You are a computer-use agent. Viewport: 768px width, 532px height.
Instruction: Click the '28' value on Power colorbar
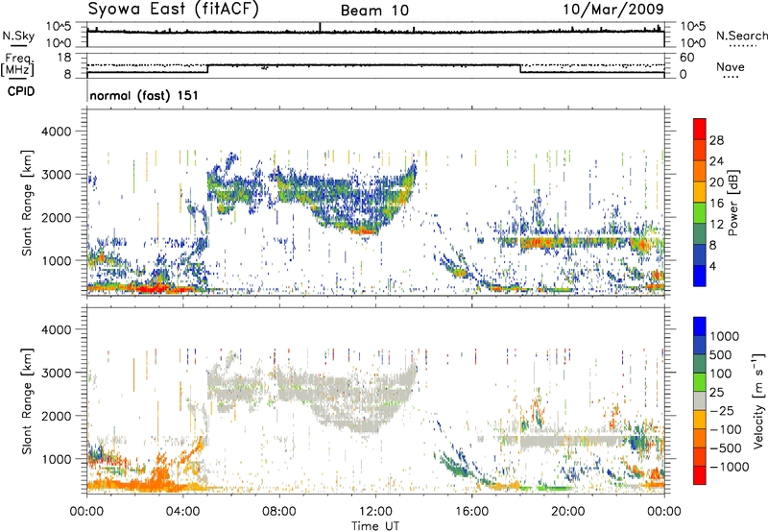pyautogui.click(x=716, y=140)
